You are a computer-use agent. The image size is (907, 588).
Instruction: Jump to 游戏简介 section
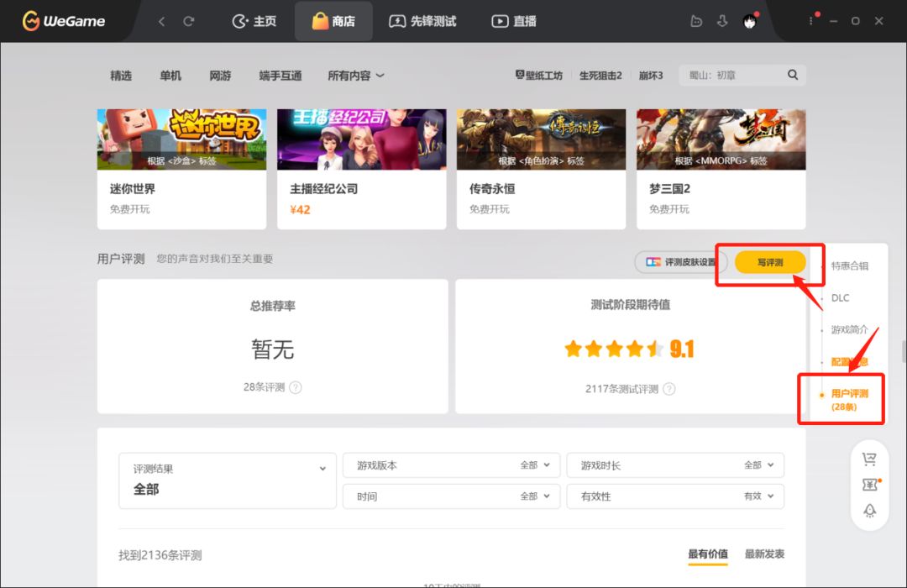coord(849,329)
